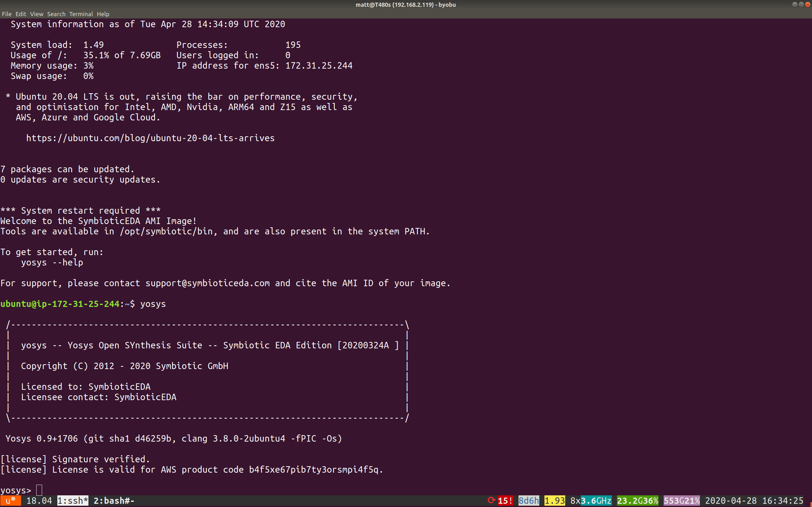
Task: Click the Processes count 195
Action: [293, 45]
